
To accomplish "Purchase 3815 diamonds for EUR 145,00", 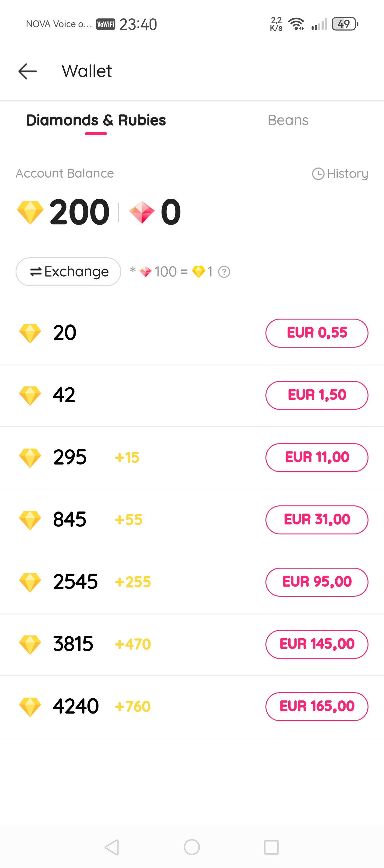I will click(x=317, y=644).
